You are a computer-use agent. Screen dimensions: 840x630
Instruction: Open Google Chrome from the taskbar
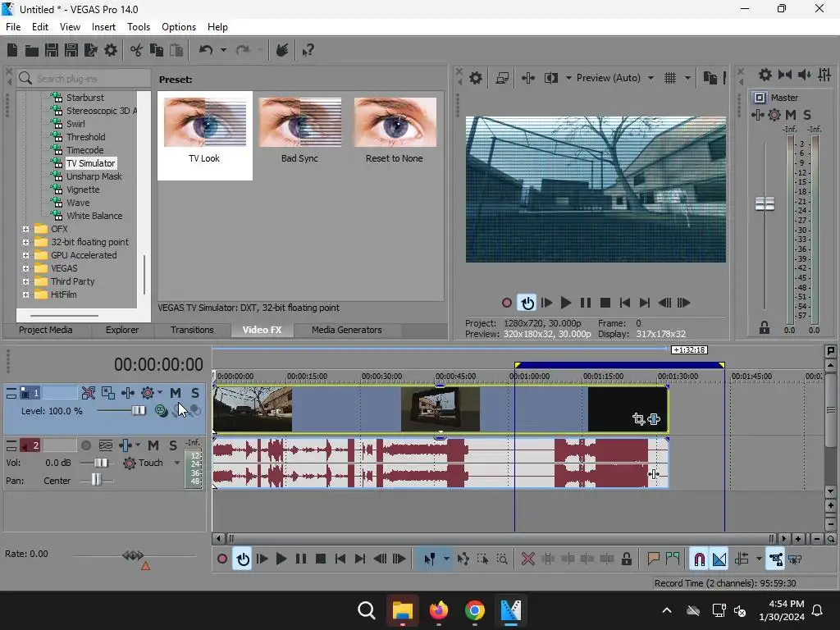(474, 610)
